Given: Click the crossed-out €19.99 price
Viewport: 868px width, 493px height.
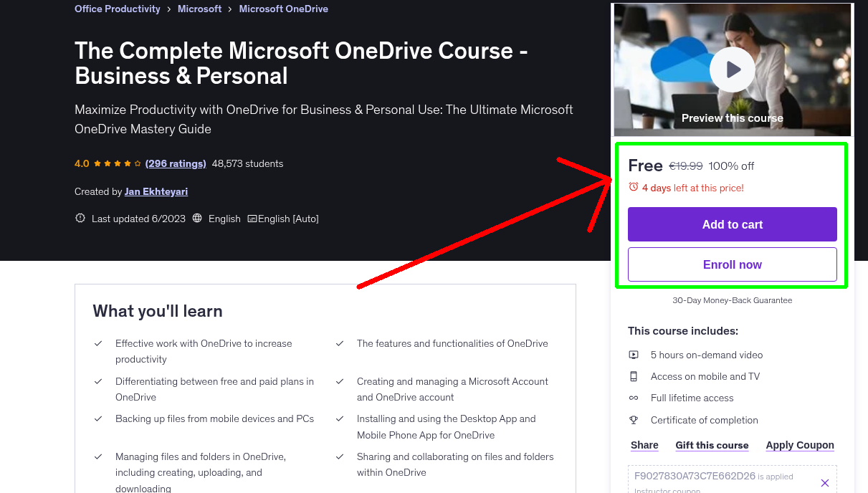Looking at the screenshot, I should click(686, 166).
